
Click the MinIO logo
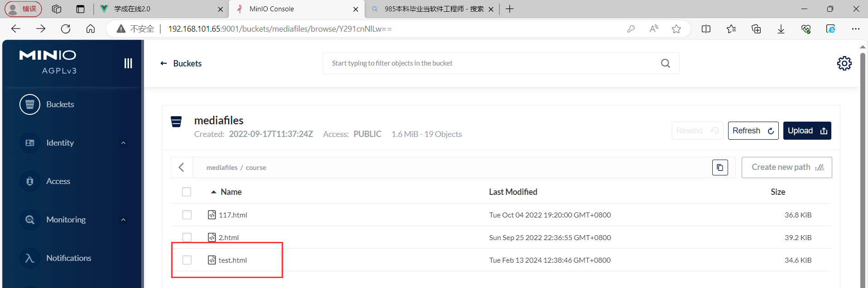pos(48,61)
